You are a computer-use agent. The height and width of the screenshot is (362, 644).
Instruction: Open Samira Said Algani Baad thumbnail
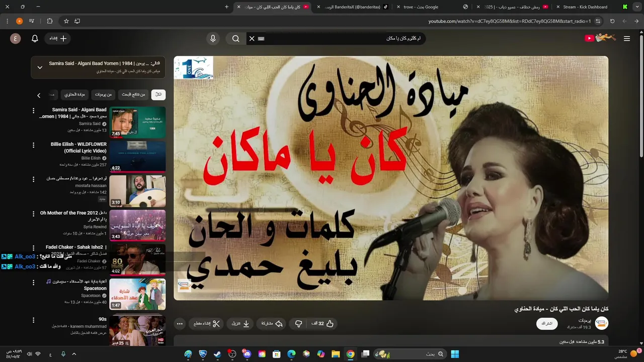pyautogui.click(x=137, y=122)
